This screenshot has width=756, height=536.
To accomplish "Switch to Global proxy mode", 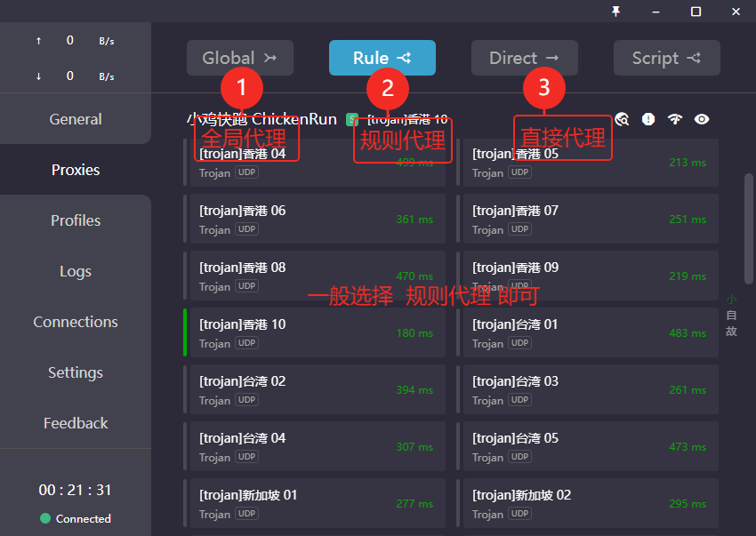I will tap(240, 57).
